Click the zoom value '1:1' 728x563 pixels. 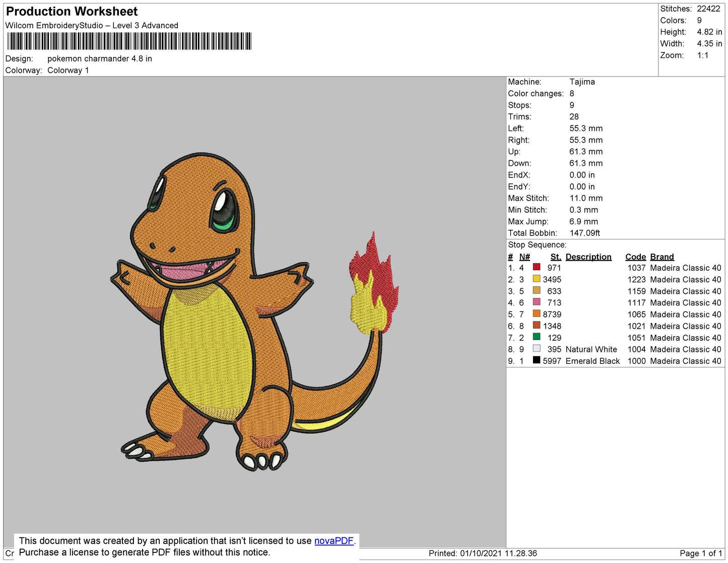click(703, 55)
